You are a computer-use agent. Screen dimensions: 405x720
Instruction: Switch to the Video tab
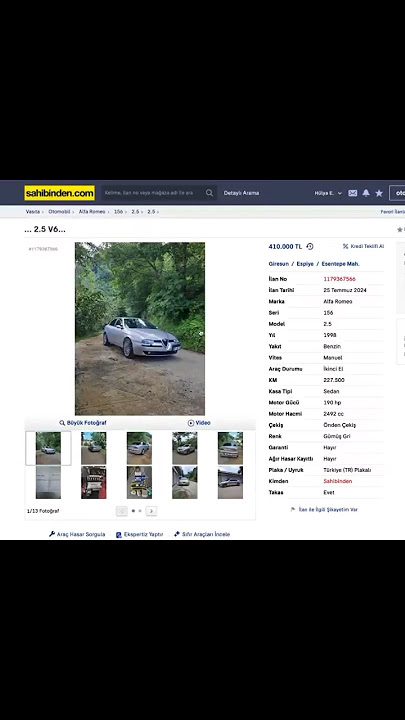coord(199,423)
